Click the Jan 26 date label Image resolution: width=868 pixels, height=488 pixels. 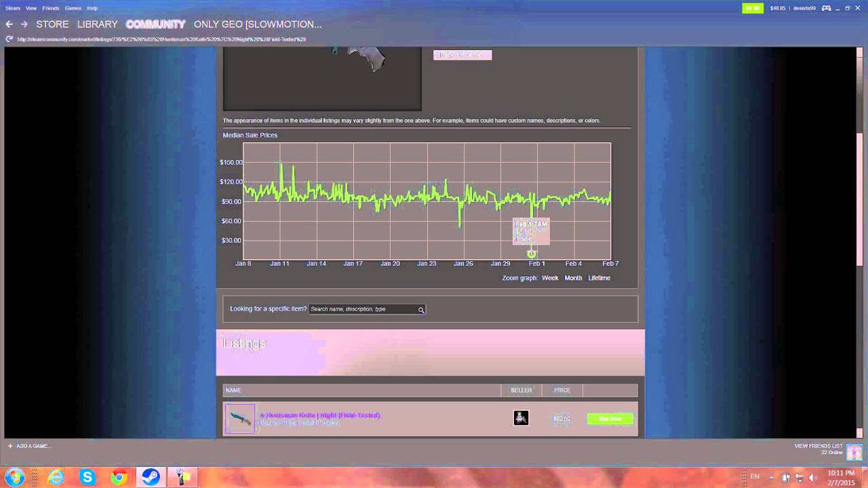[463, 263]
